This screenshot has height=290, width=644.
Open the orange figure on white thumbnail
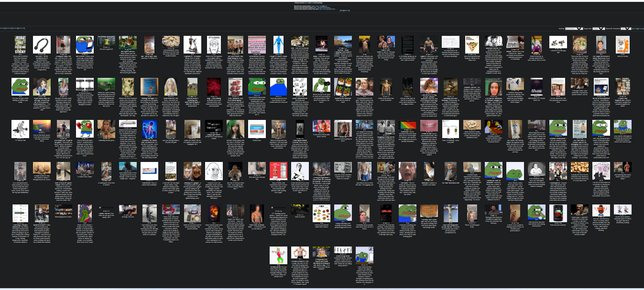coord(622,44)
